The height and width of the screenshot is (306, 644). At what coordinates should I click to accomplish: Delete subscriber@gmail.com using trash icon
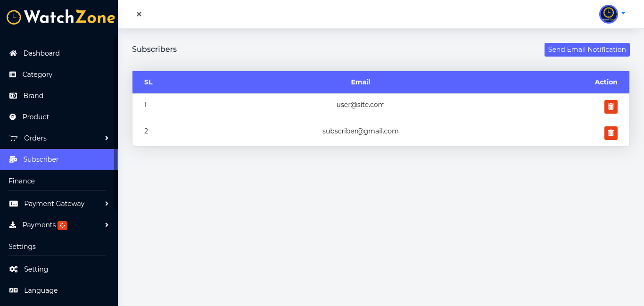tap(611, 133)
